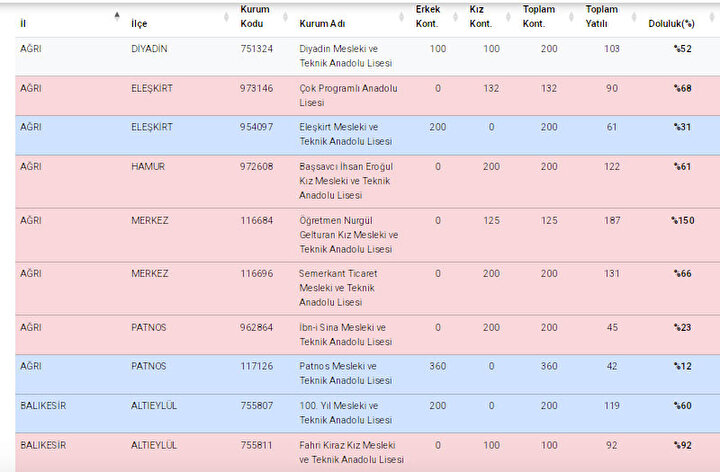Select boarding total 119

click(612, 405)
